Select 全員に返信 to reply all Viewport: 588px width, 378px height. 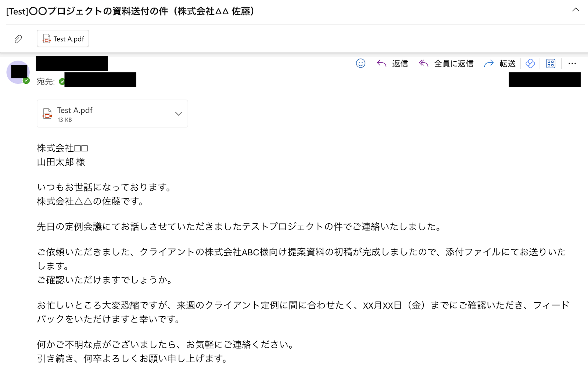[453, 64]
